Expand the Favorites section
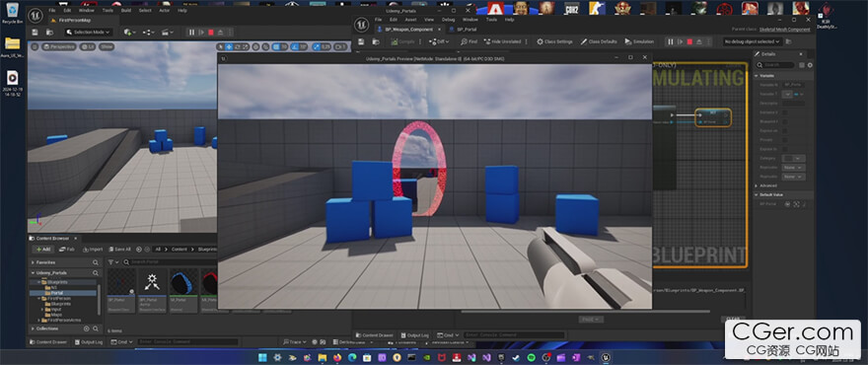Image resolution: width=868 pixels, height=365 pixels. (x=33, y=262)
